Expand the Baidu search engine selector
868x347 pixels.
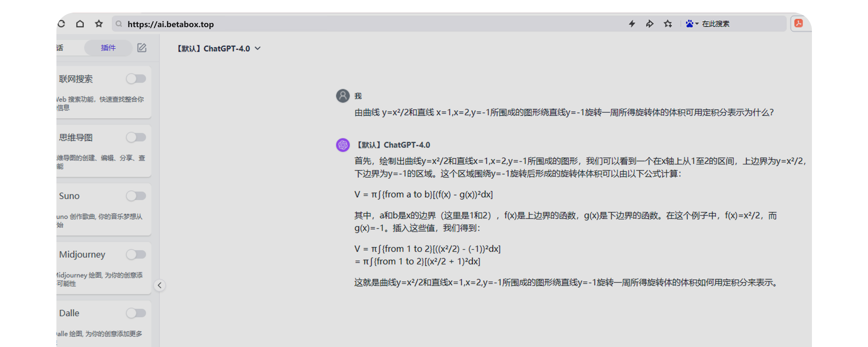[x=692, y=24]
